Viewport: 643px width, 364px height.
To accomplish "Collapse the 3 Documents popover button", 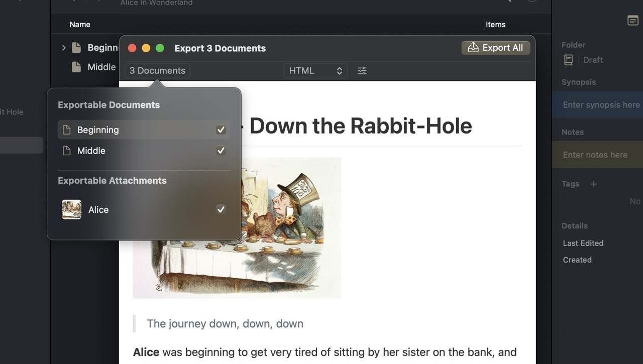I will 157,71.
